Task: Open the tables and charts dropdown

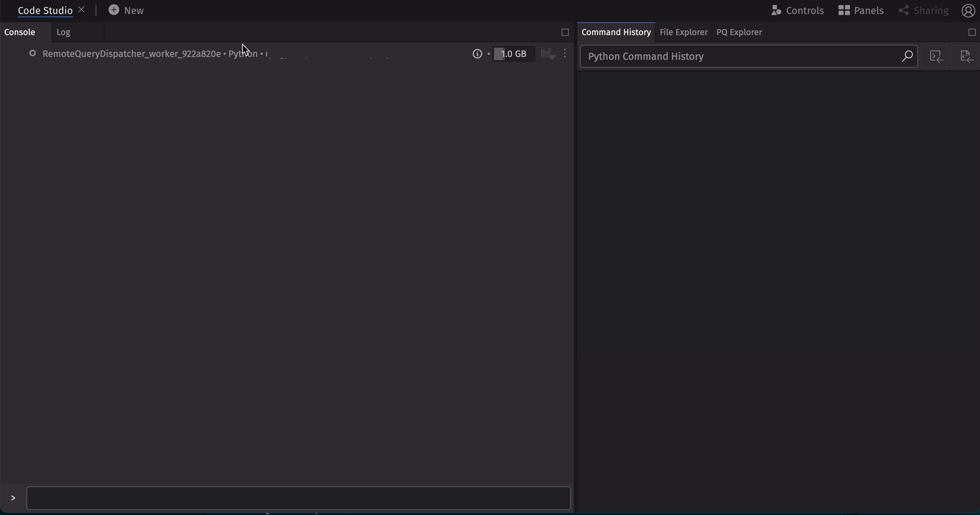Action: tap(548, 54)
